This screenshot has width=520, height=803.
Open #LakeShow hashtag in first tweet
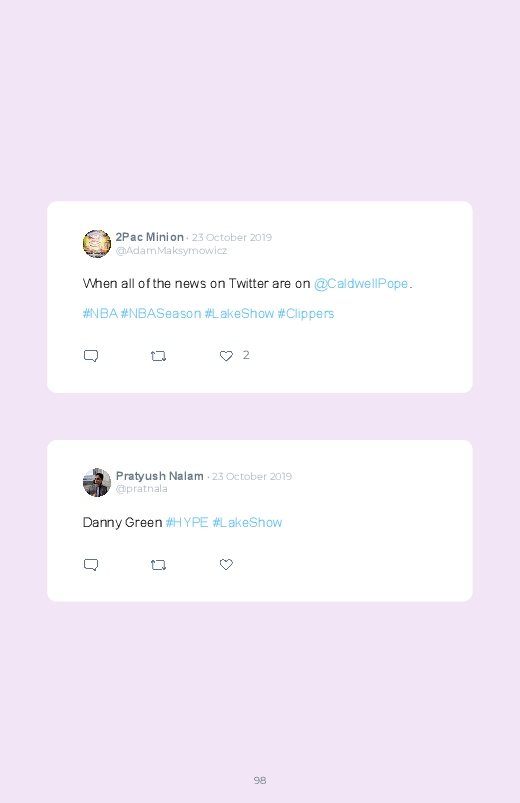239,313
